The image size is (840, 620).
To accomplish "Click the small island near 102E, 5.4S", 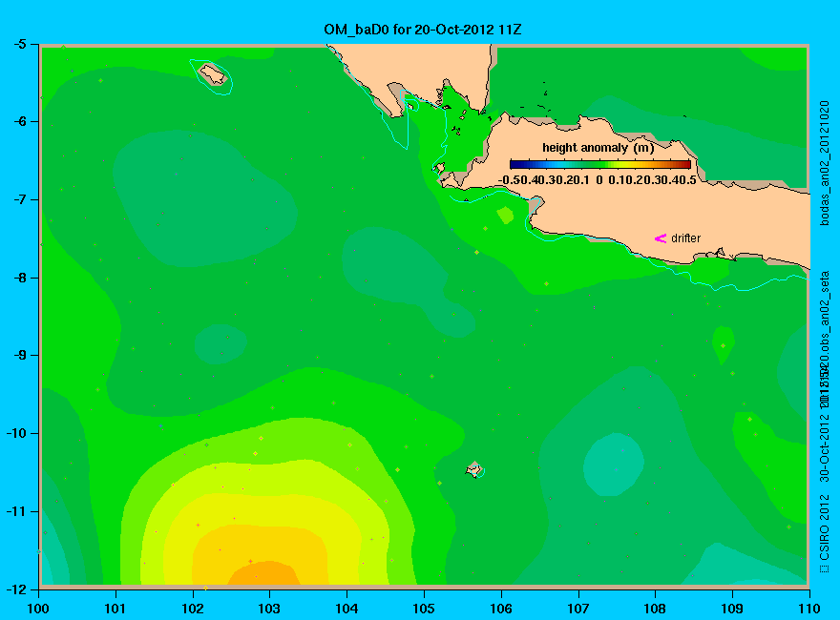I will pos(213,73).
